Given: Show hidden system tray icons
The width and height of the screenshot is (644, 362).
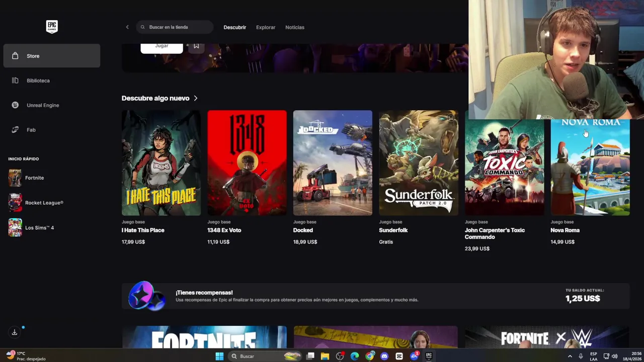Looking at the screenshot, I should 570,356.
